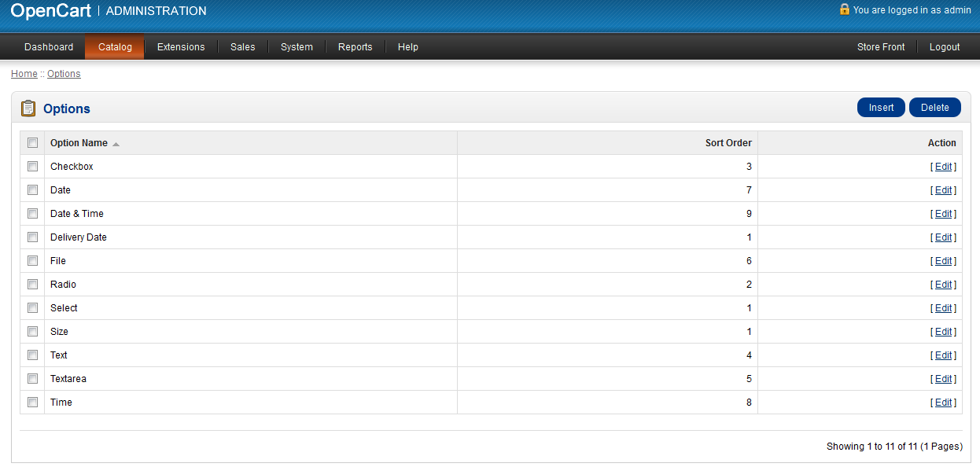Screen dimensions: 980x467
Task: Edit the Checkbox option
Action: coord(943,167)
